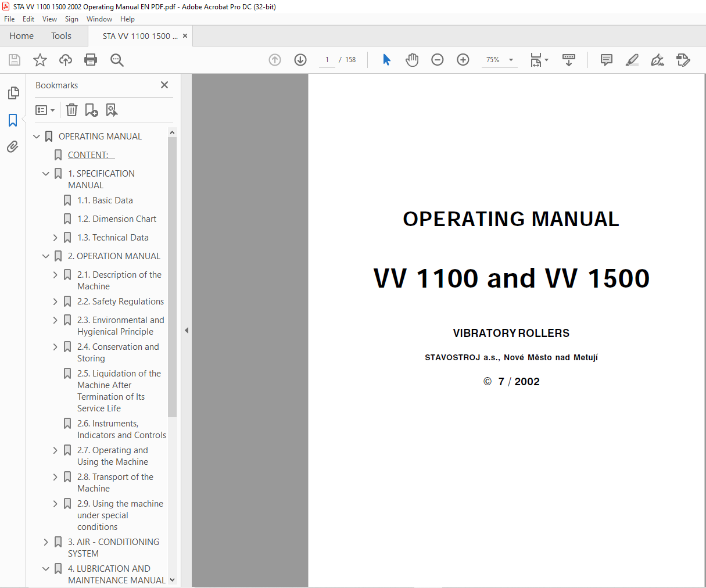706x588 pixels.
Task: Open the Attachments paperclip panel
Action: coord(13,147)
